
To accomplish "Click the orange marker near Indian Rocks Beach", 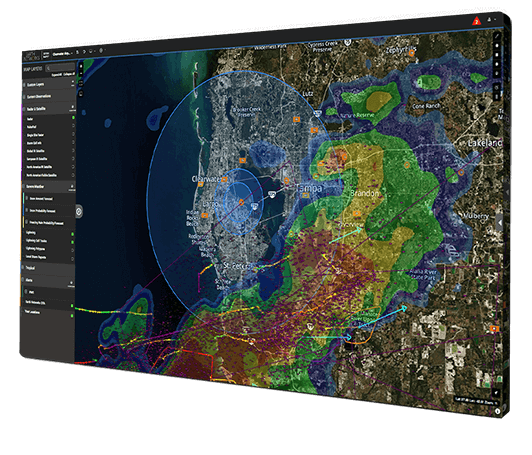I will [205, 215].
